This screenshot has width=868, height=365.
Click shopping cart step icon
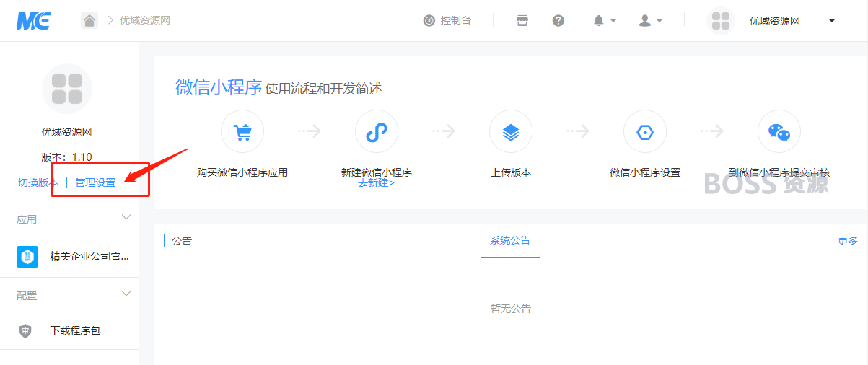(x=242, y=132)
